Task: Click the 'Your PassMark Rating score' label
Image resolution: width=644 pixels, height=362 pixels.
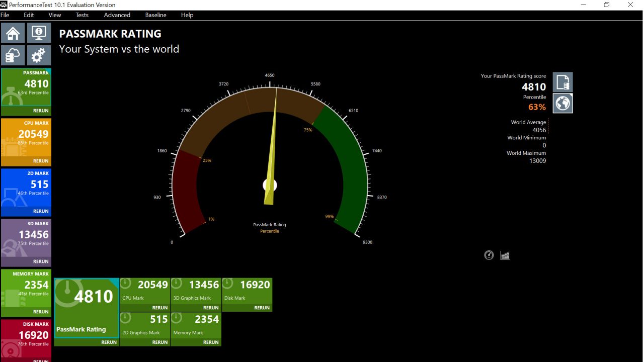Action: coord(513,76)
